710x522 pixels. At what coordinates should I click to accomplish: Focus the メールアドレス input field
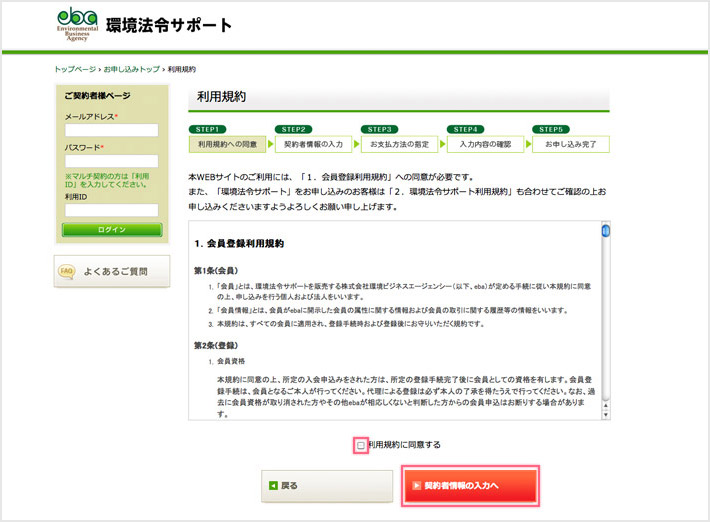click(x=111, y=130)
